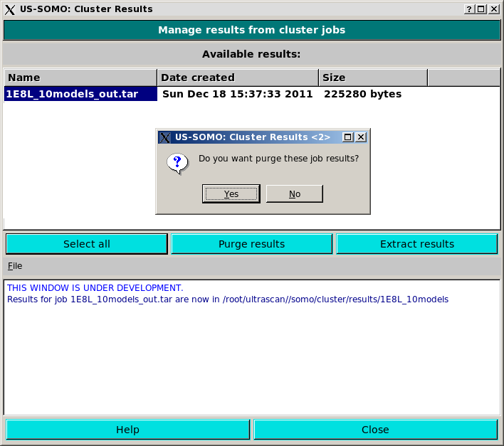Click the question mark bubble icon in dialog

pos(177,164)
